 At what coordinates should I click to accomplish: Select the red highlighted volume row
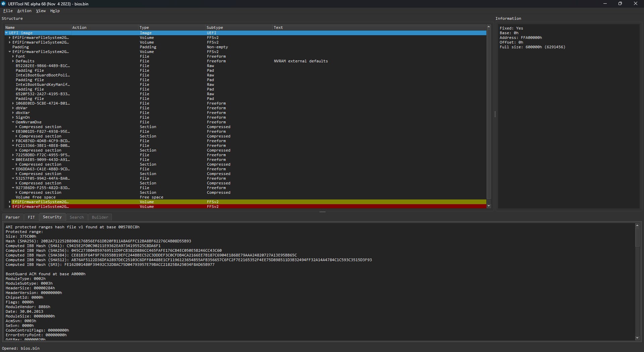[x=40, y=207]
